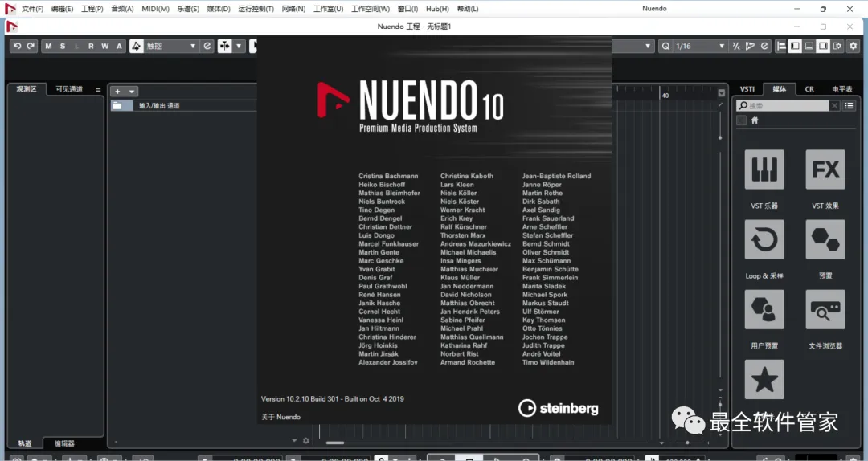This screenshot has height=461, width=868.
Task: Click the media search input field
Action: point(782,105)
